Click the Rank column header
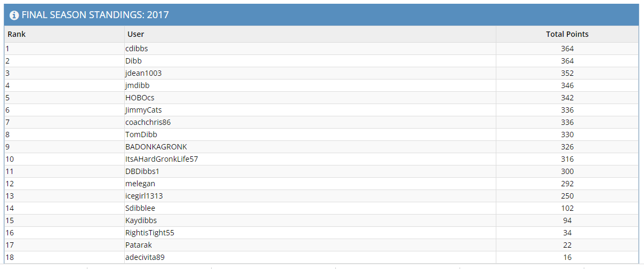The image size is (644, 269). 17,34
